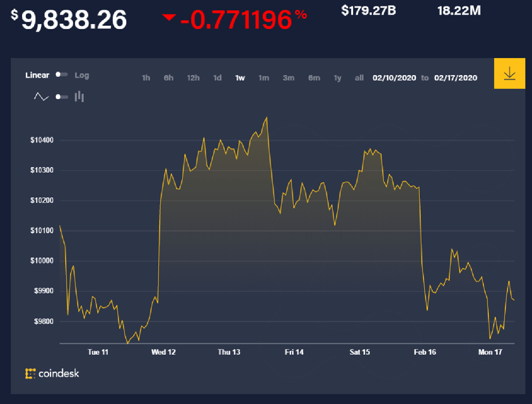Click the Feb 16 date label
Screen dimensions: 532x404
425,352
